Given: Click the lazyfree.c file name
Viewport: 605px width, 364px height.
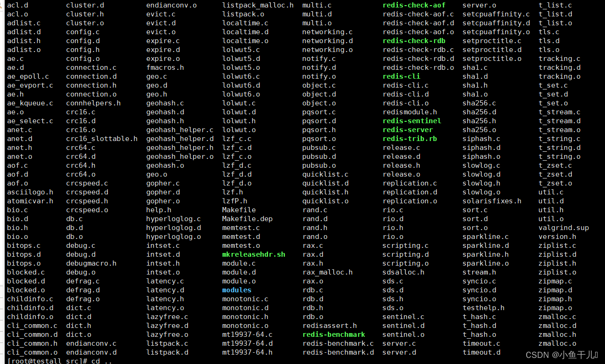Looking at the screenshot, I should click(167, 317).
